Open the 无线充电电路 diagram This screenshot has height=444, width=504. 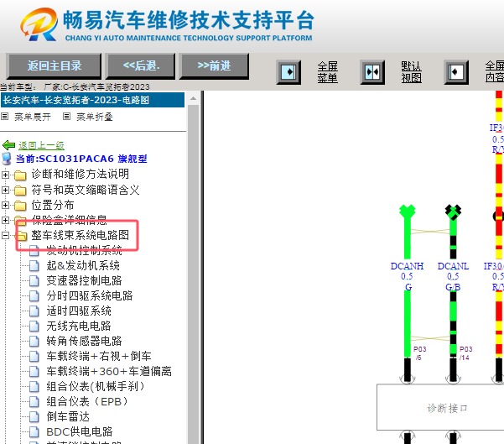[x=79, y=326]
